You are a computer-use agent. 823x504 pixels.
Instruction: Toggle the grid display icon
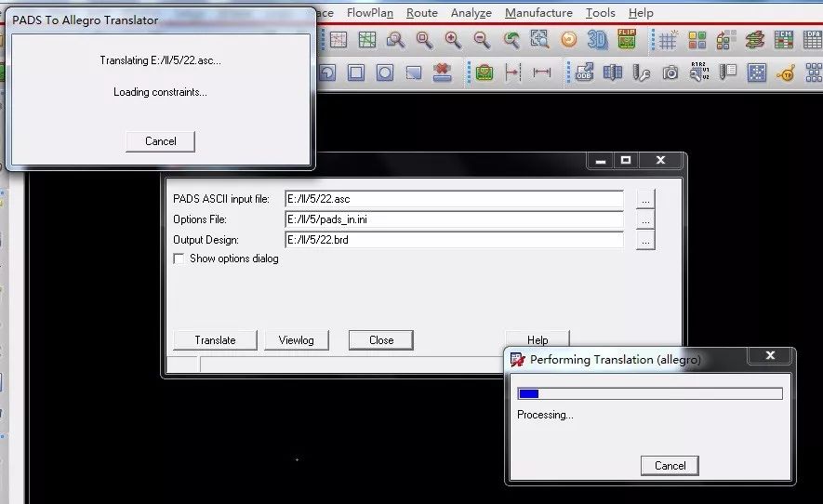click(668, 40)
